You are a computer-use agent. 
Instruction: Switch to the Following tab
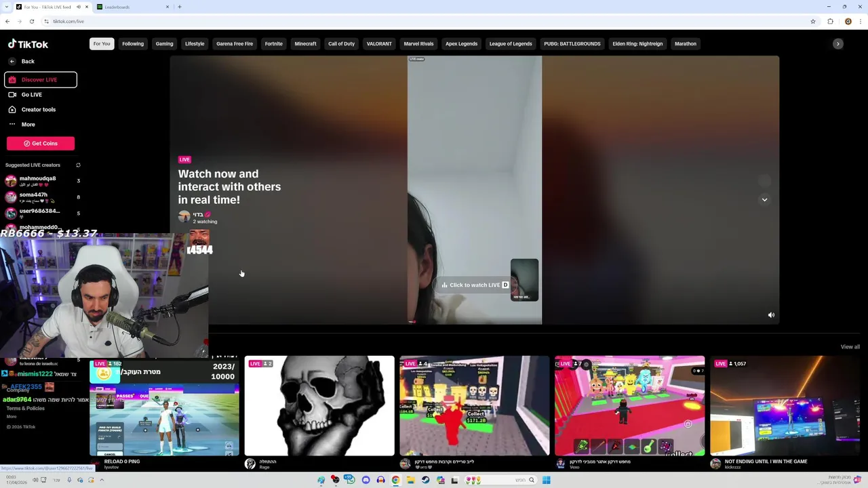pos(133,44)
